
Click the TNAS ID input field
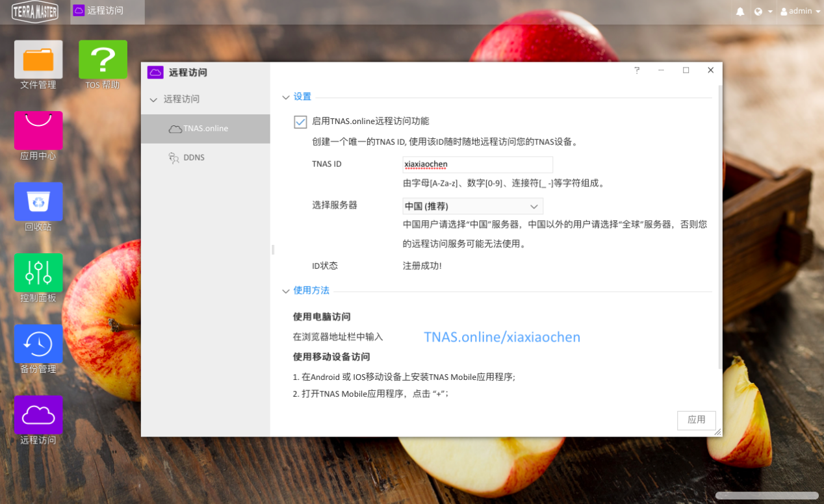pyautogui.click(x=478, y=164)
